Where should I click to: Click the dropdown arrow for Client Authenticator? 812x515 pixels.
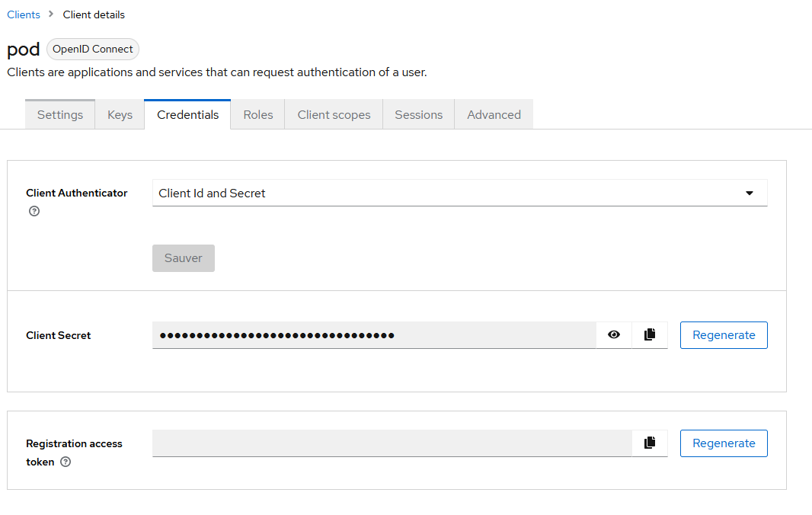pos(749,194)
